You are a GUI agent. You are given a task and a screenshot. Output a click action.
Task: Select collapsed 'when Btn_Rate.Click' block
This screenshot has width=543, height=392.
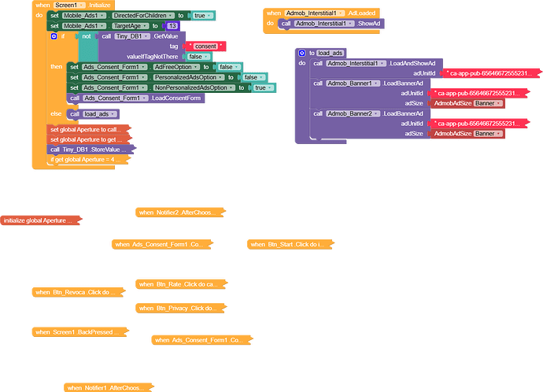click(181, 284)
